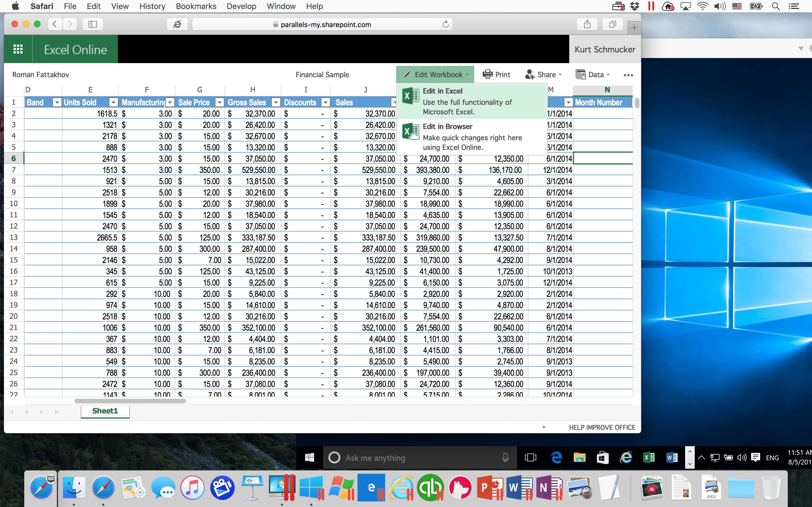Click the horizontal scrollbar of the sheet
The height and width of the screenshot is (507, 812).
tap(130, 401)
